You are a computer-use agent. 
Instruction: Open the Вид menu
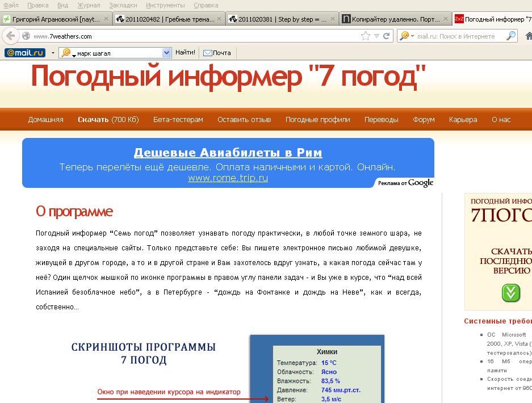pyautogui.click(x=63, y=5)
